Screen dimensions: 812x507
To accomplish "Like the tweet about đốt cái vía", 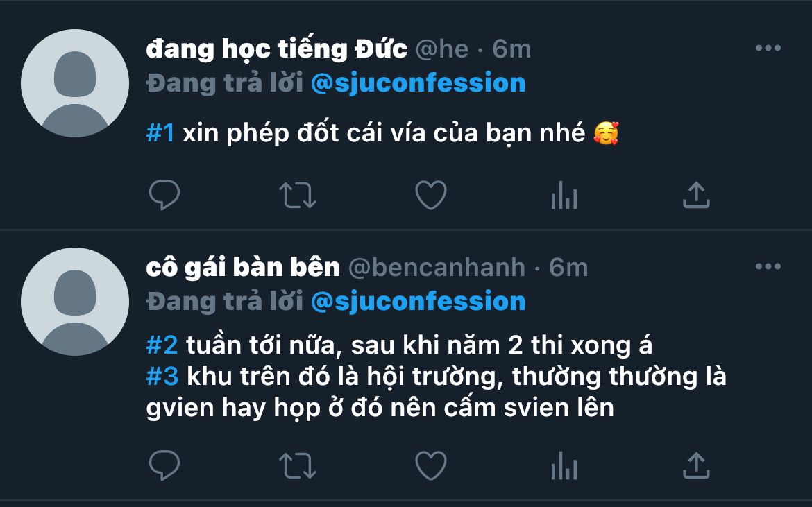I will (431, 195).
